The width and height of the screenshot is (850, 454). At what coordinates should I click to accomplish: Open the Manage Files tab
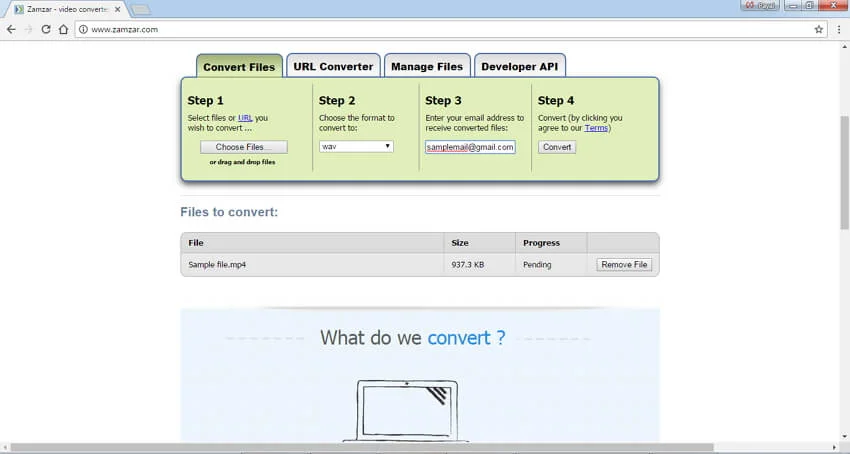pos(427,67)
